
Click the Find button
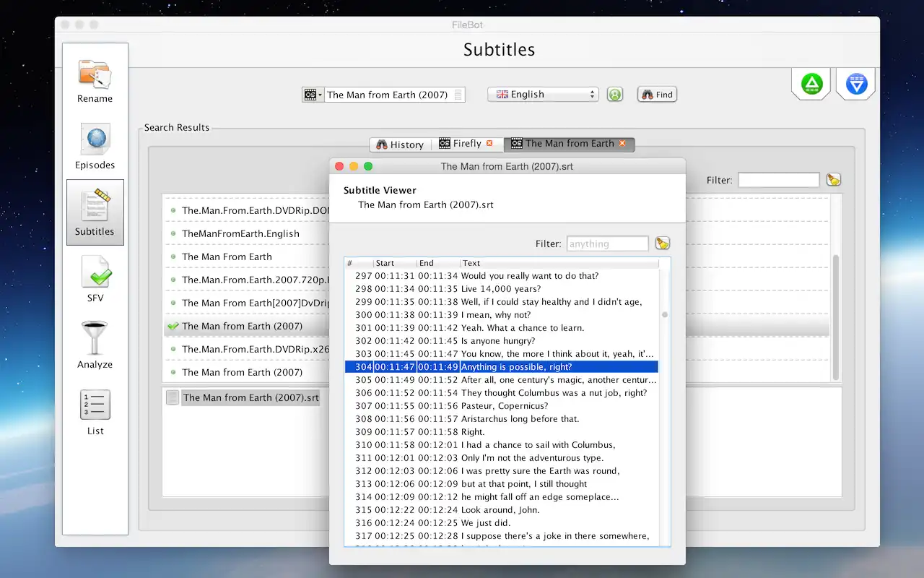pyautogui.click(x=657, y=95)
